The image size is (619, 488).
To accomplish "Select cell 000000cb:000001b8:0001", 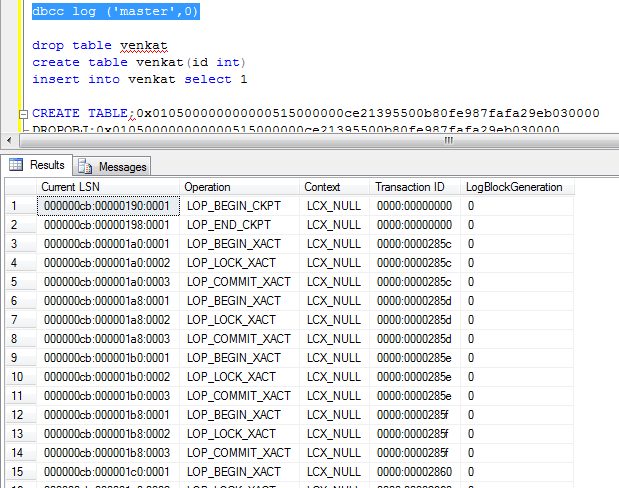I will [x=108, y=415].
